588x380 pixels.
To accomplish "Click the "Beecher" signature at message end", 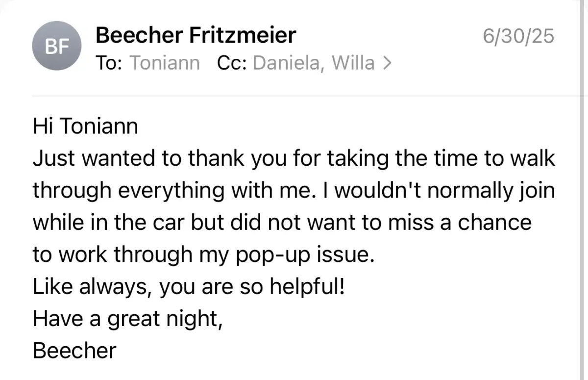I will [74, 351].
